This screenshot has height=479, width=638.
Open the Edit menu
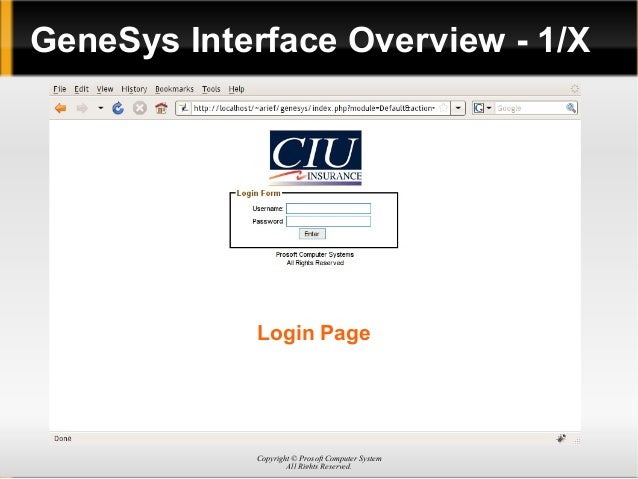pos(81,89)
